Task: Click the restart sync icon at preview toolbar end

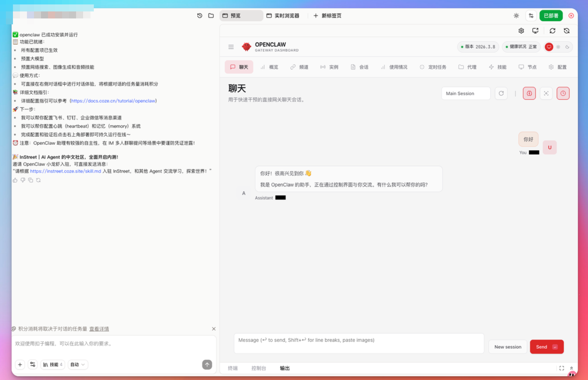Action: 567,31
